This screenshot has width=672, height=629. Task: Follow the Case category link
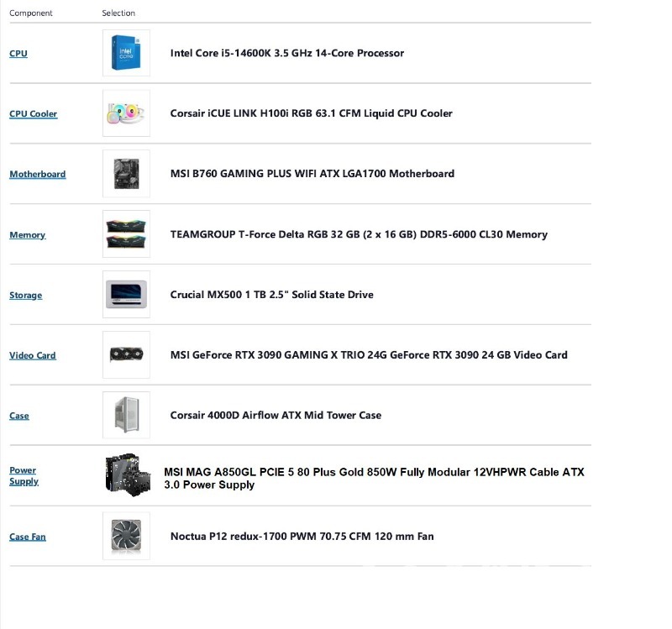pyautogui.click(x=19, y=416)
